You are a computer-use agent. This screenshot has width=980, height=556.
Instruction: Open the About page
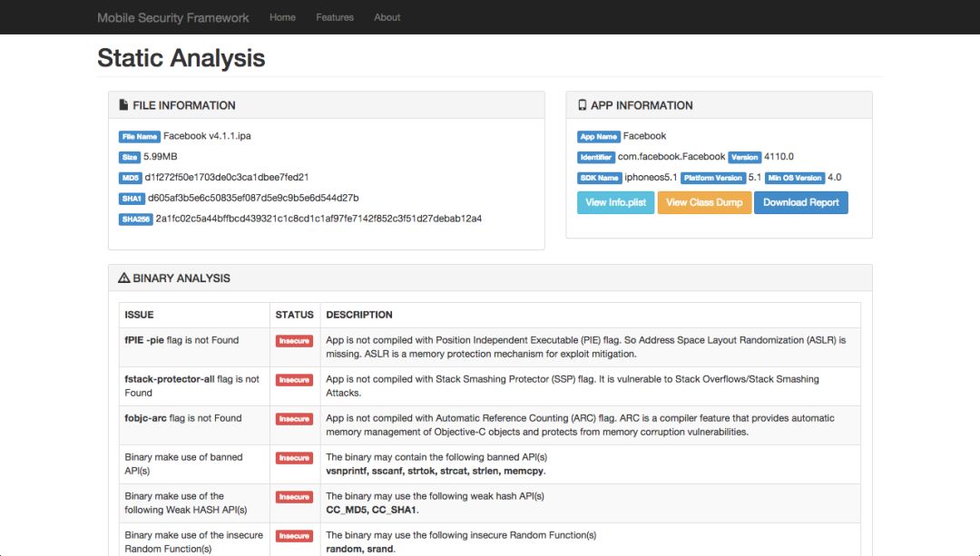tap(387, 17)
